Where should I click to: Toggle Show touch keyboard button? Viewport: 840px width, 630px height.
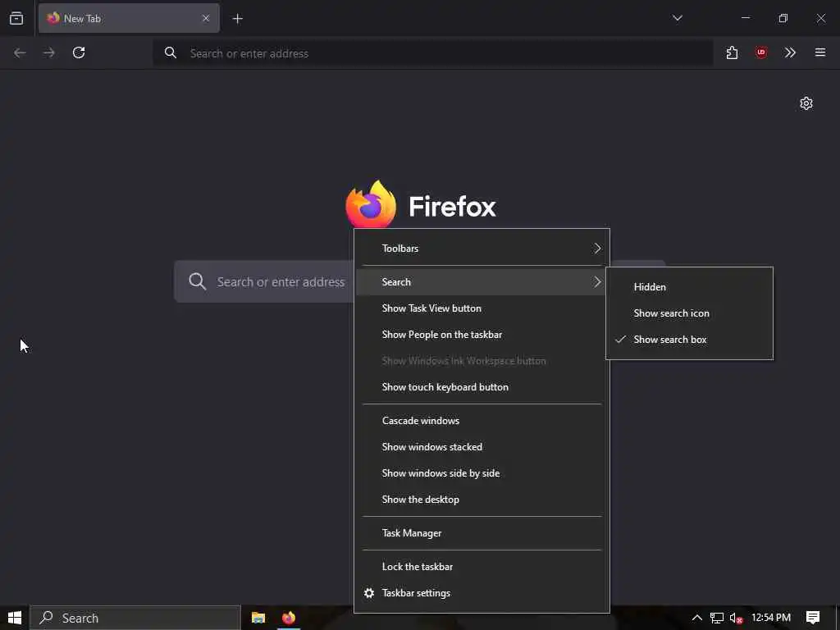click(482, 387)
